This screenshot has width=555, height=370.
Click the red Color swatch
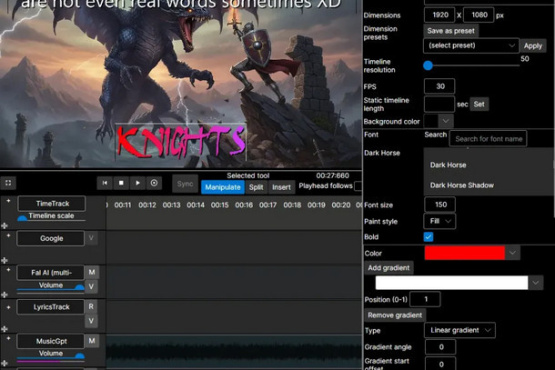[x=465, y=253]
